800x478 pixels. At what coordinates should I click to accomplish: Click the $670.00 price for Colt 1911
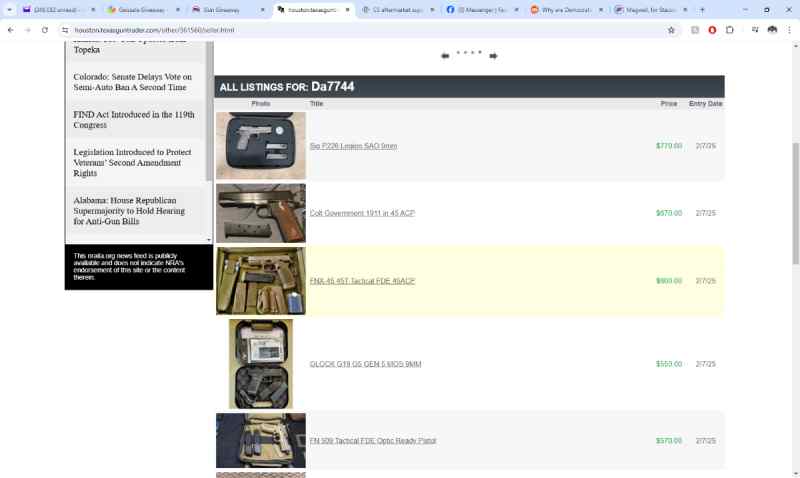(x=669, y=213)
